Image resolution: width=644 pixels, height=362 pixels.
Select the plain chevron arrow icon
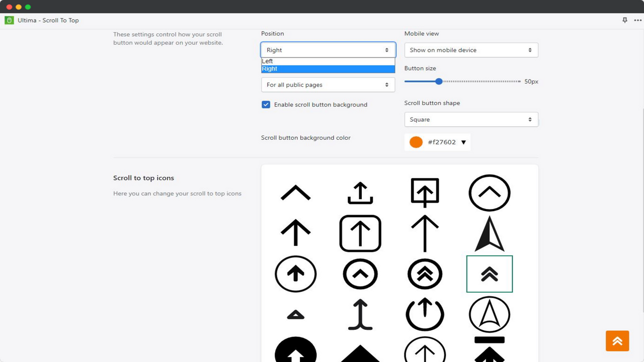[x=295, y=193]
